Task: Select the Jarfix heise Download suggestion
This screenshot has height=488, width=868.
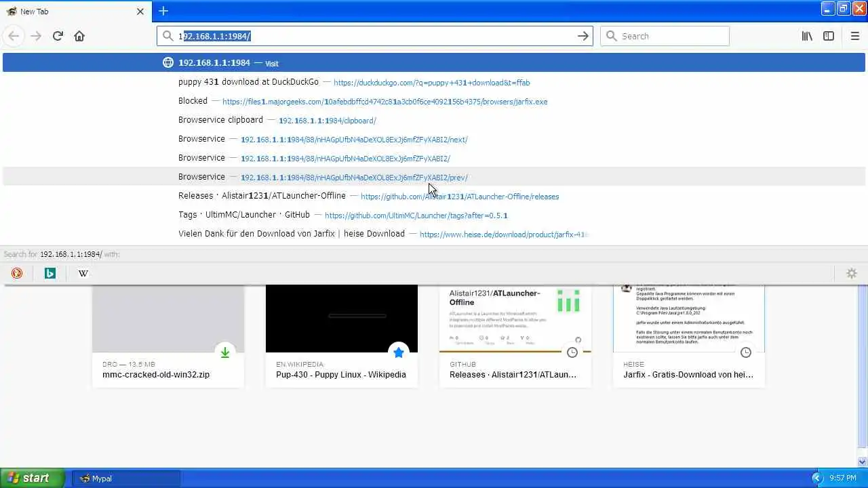Action: (434, 234)
